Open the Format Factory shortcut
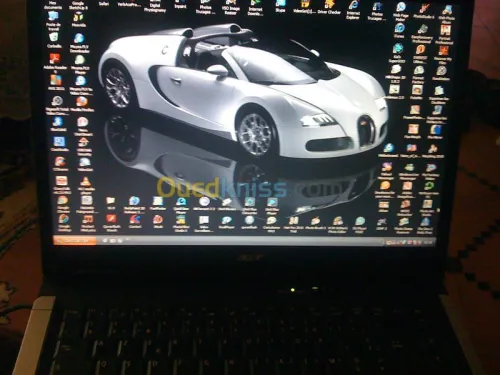 click(x=418, y=75)
